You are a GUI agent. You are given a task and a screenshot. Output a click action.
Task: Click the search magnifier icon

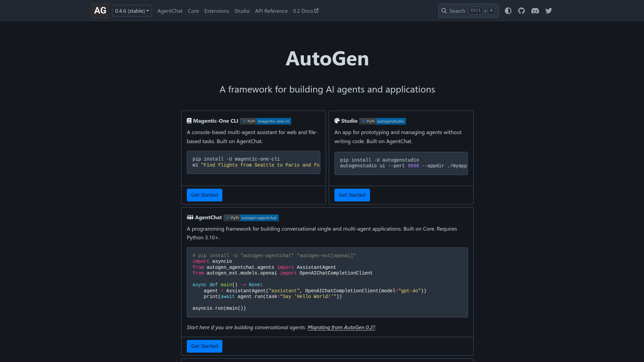pos(444,11)
